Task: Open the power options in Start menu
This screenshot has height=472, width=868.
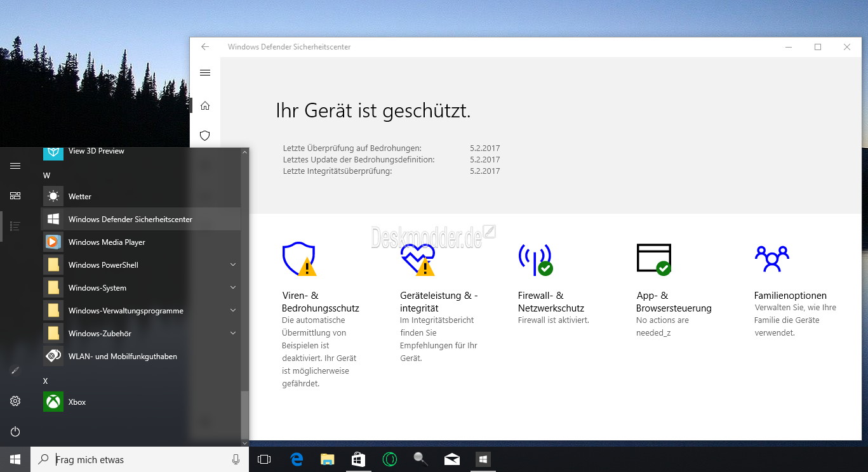Action: [15, 431]
